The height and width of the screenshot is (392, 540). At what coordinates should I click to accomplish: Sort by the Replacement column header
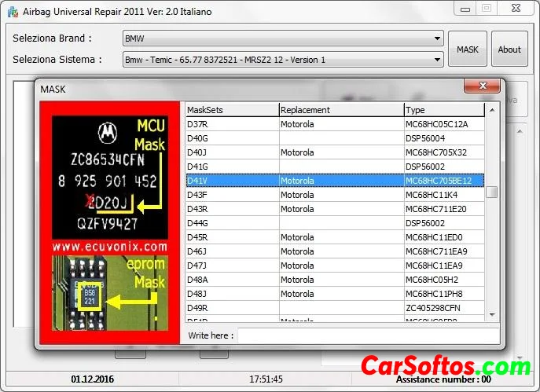pyautogui.click(x=340, y=110)
